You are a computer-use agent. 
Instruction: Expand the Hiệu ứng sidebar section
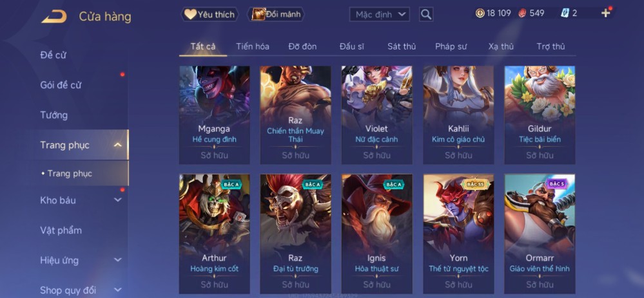point(118,260)
